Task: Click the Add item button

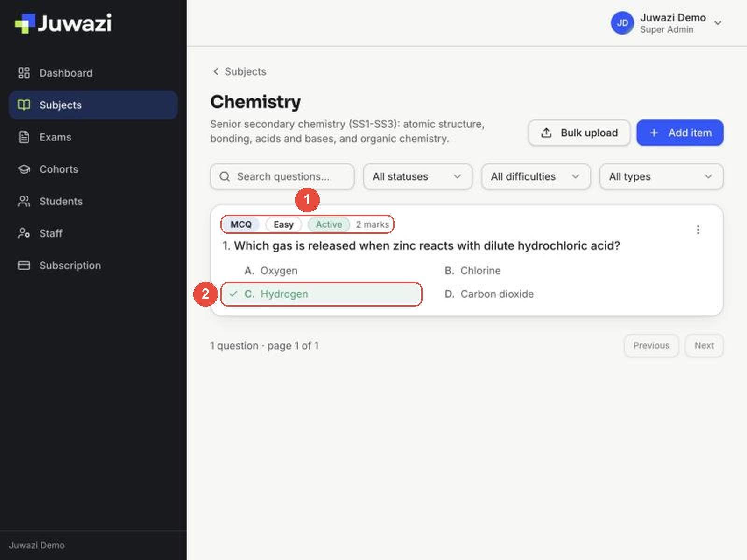Action: click(680, 133)
